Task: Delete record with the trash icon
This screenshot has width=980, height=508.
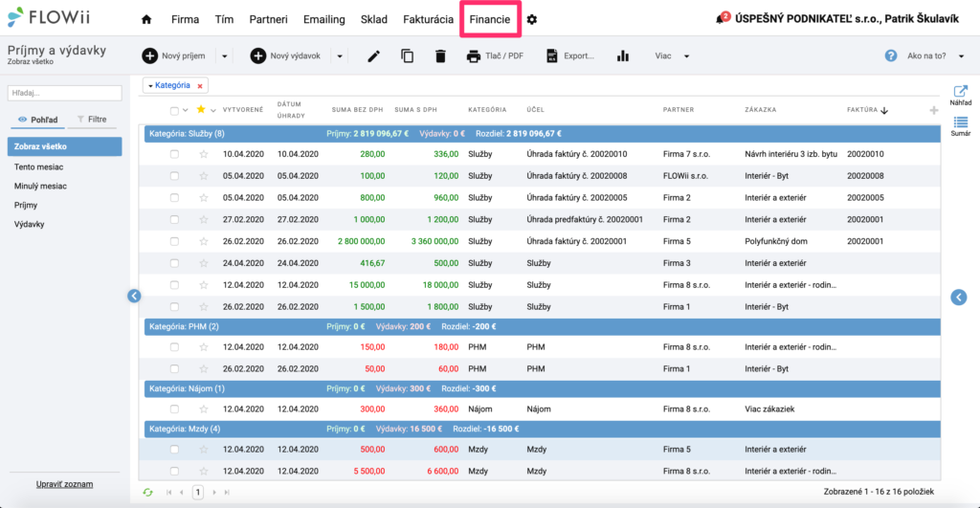Action: coord(440,56)
